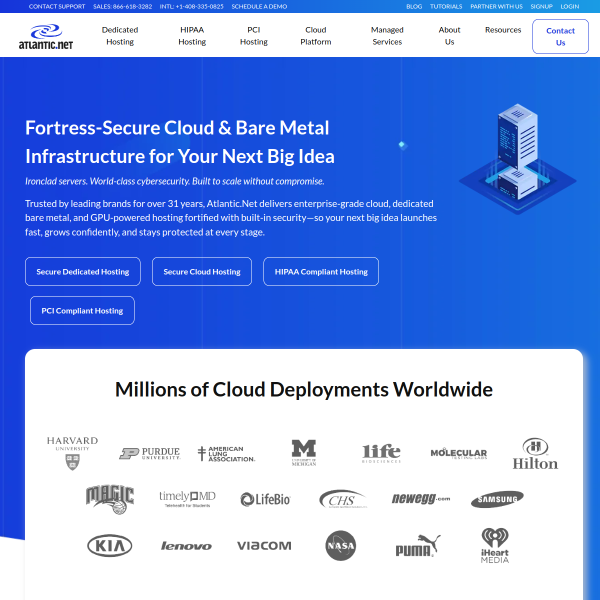Click the Life Biosciences logo
This screenshot has height=600, width=600.
click(381, 453)
